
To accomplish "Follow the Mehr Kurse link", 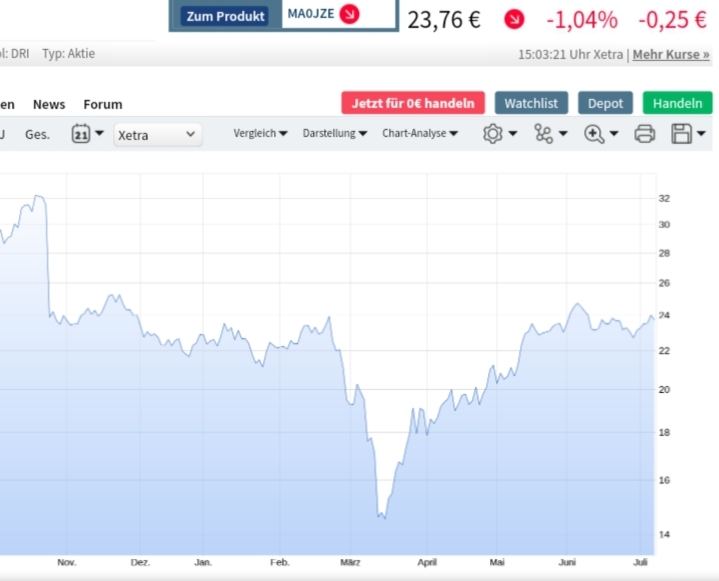I will [671, 54].
